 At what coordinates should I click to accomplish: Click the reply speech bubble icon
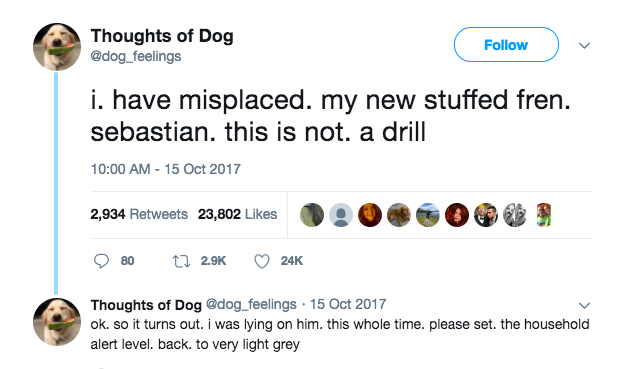click(101, 261)
